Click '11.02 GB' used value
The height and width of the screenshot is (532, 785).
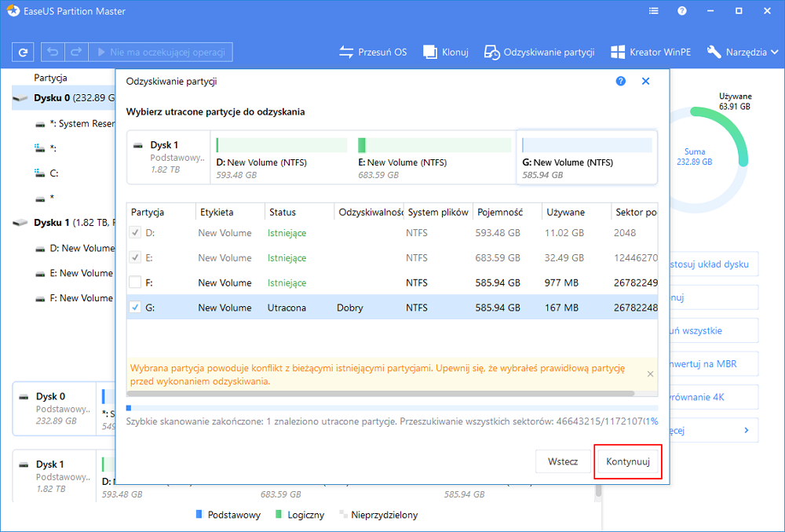pos(564,233)
